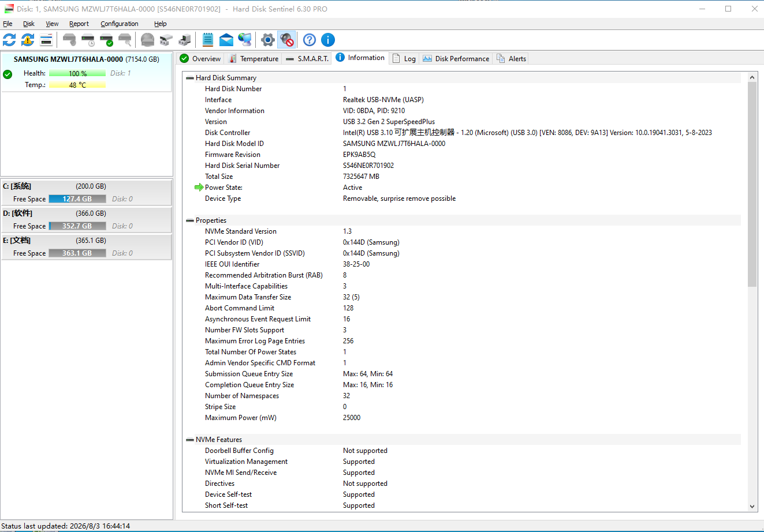Click the green health check icon
This screenshot has width=764, height=532.
(x=8, y=74)
